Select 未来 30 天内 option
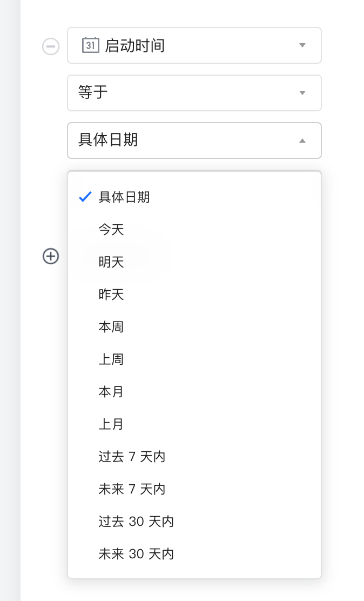The width and height of the screenshot is (364, 601). pyautogui.click(x=136, y=553)
